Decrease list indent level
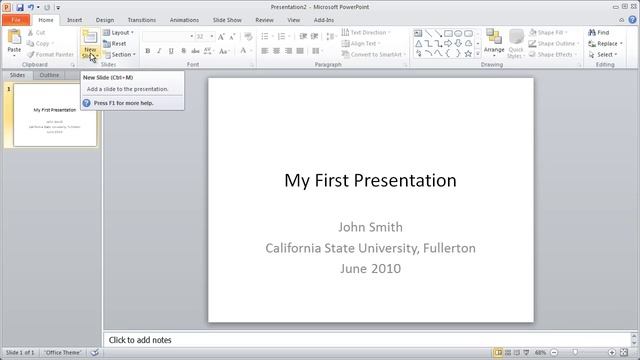 [303, 37]
